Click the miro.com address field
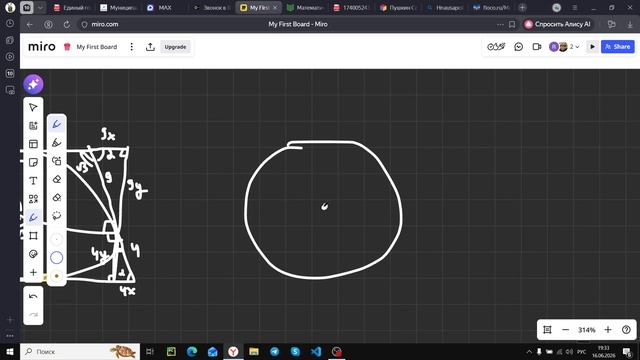This screenshot has height=360, width=640. [x=104, y=24]
